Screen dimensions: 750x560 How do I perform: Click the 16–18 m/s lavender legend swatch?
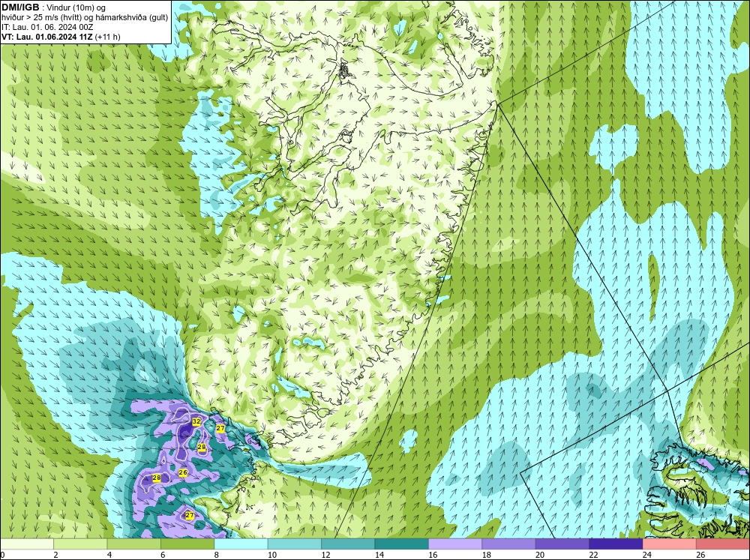455,544
